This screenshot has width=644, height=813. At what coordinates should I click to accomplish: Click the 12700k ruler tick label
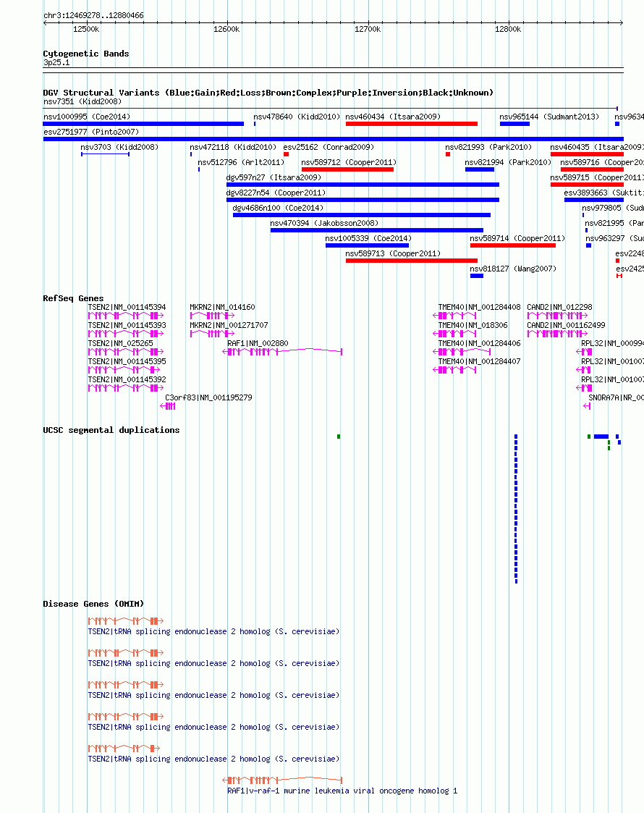pos(368,29)
